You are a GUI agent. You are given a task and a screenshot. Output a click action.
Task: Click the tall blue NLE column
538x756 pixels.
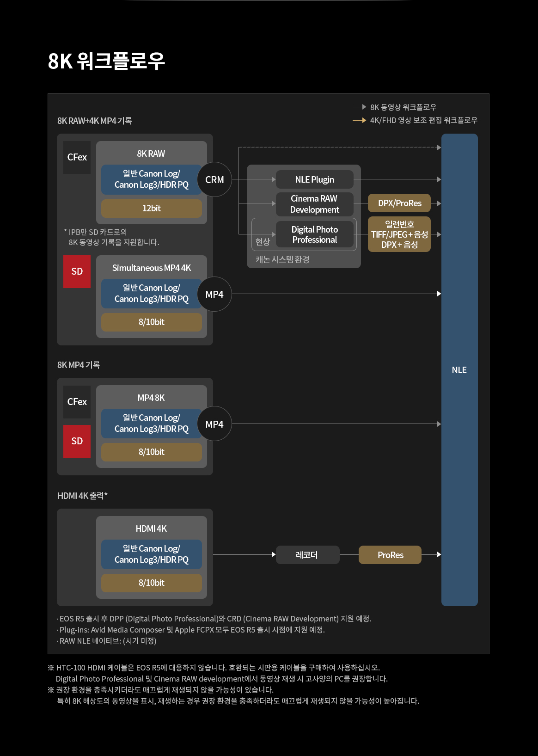pyautogui.click(x=459, y=370)
